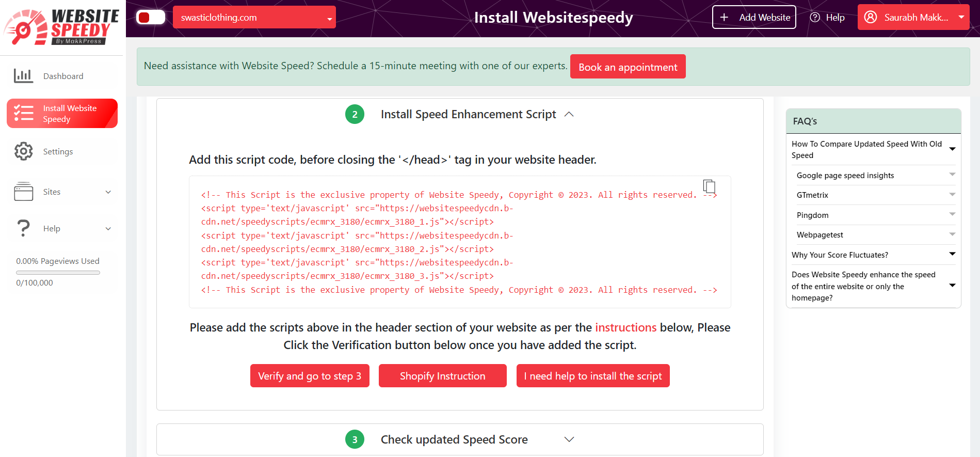Screen dimensions: 980x457
Task: Open Saurabh Makk... account dropdown
Action: pyautogui.click(x=913, y=17)
